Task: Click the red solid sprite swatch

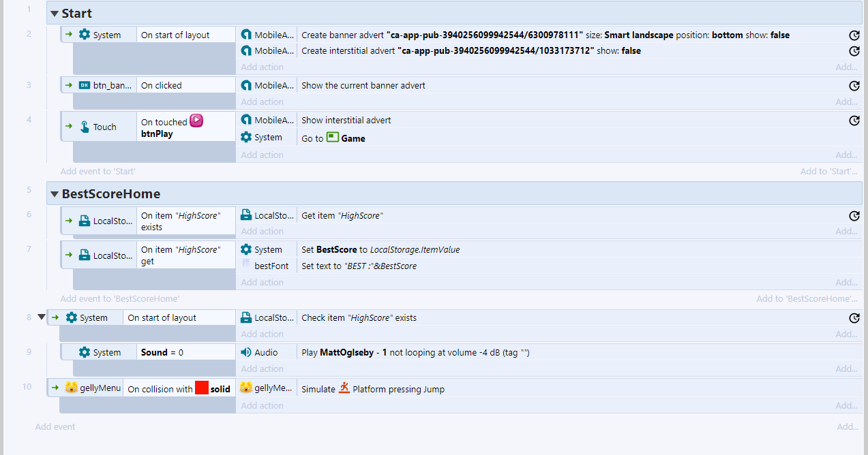Action: 201,388
